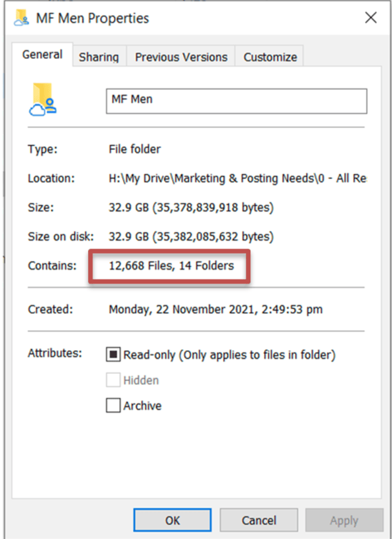This screenshot has width=392, height=539.
Task: Open the Previous Versions tab
Action: coord(181,57)
